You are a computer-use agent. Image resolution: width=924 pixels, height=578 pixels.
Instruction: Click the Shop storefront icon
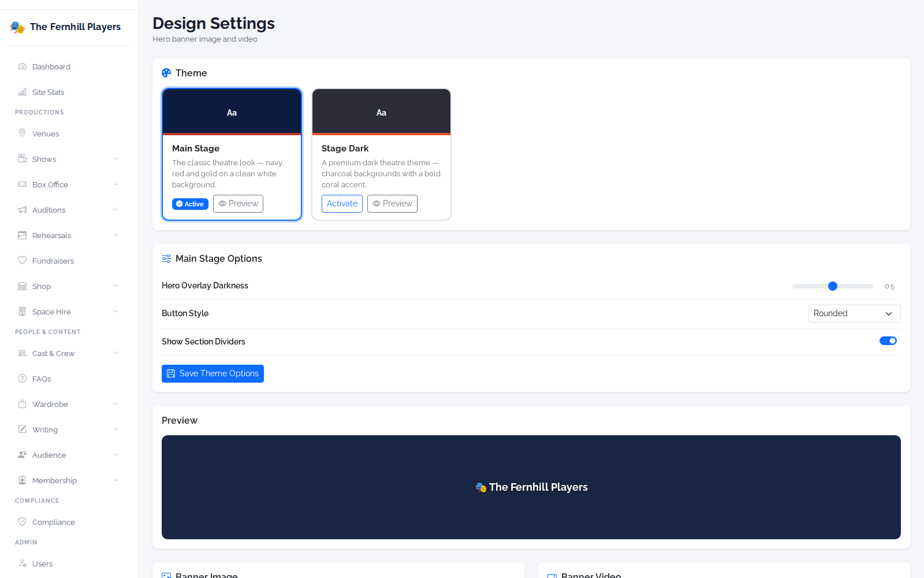click(22, 286)
